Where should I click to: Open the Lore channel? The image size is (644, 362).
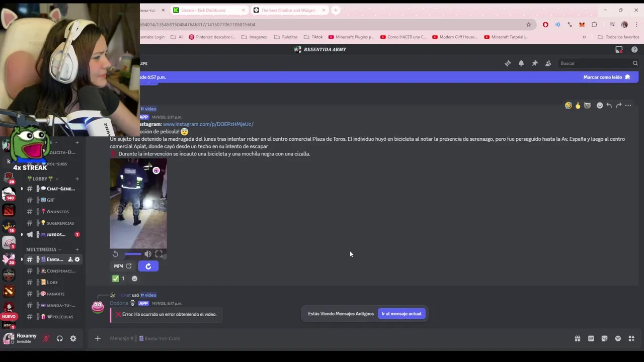pyautogui.click(x=53, y=283)
